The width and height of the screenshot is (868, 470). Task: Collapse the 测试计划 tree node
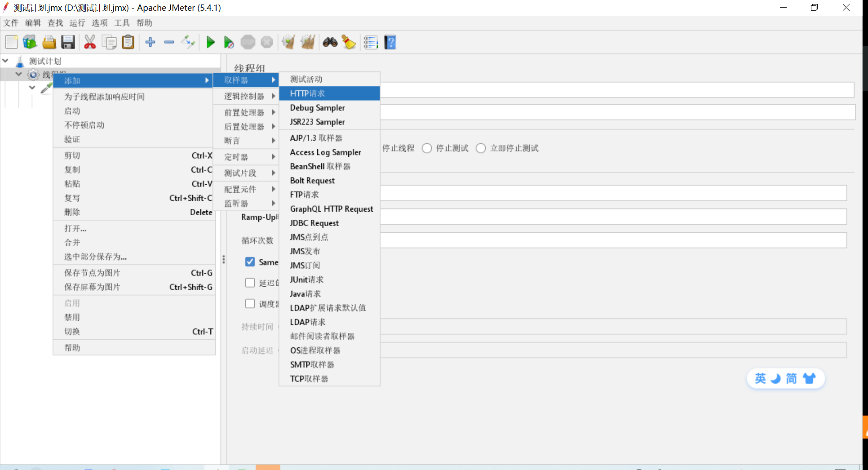coord(5,61)
